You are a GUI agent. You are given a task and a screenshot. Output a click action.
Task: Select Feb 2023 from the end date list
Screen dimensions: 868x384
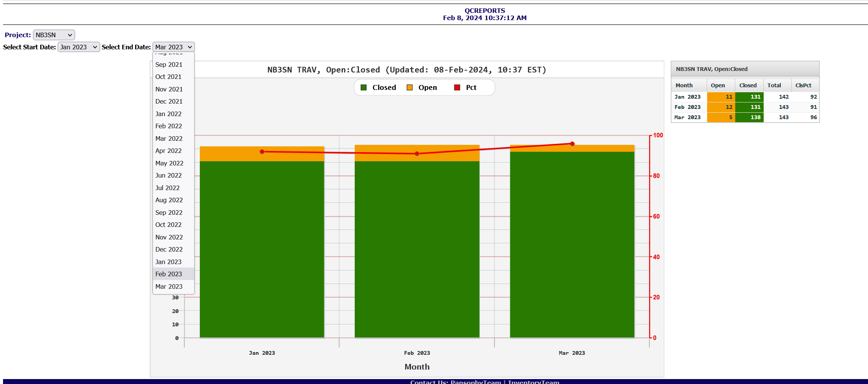click(x=169, y=274)
